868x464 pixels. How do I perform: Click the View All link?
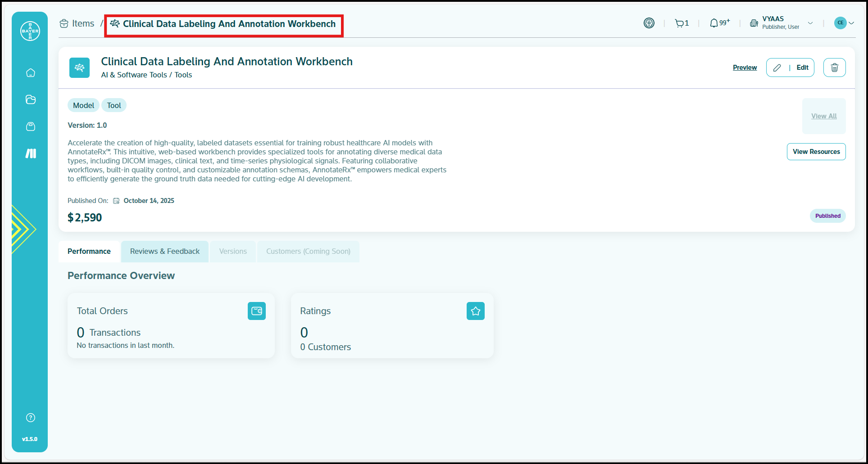824,116
